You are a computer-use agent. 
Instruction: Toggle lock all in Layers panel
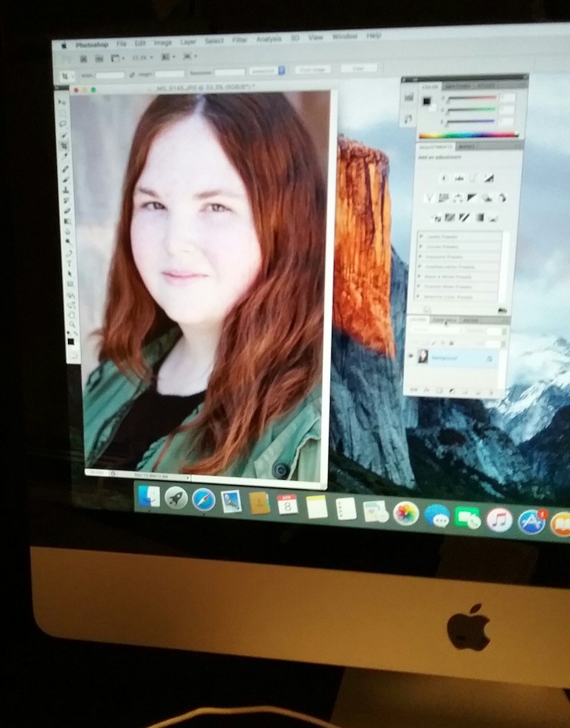451,343
